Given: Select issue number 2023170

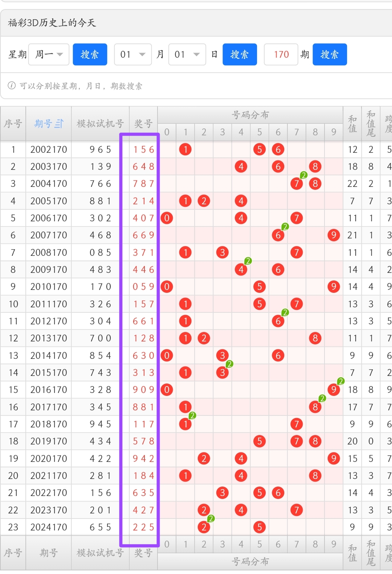Looking at the screenshot, I should point(49,510).
